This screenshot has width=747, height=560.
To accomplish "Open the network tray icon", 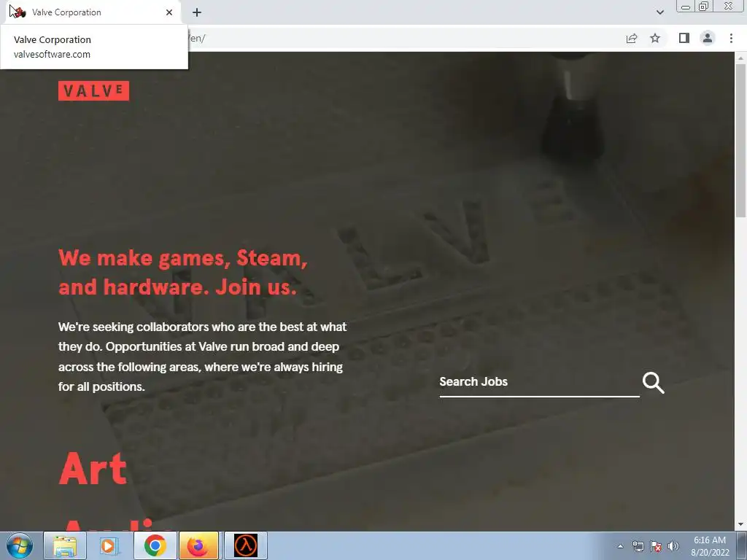I will tap(638, 546).
